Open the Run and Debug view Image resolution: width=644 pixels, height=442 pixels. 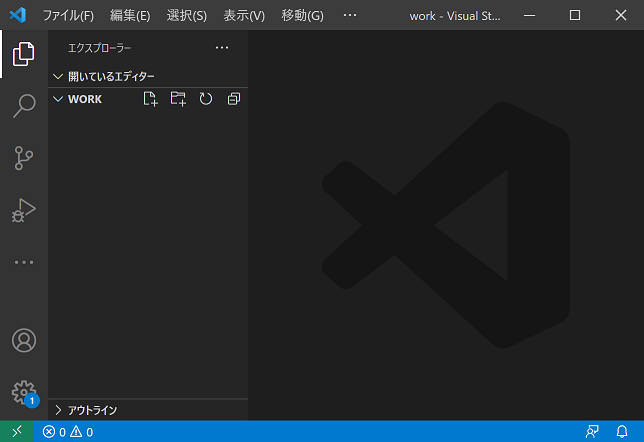coord(24,210)
